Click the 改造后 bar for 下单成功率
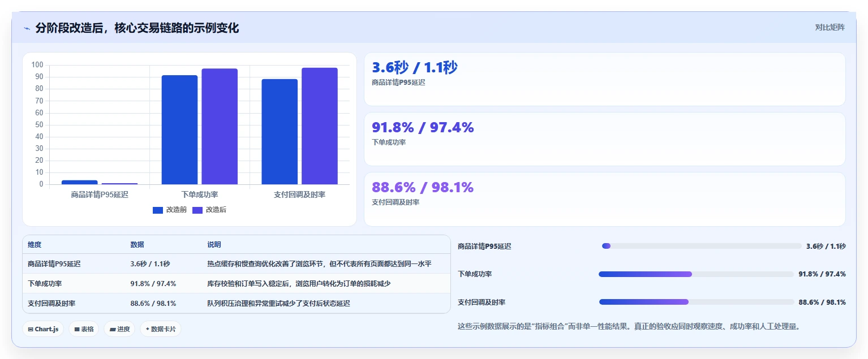 coord(220,127)
